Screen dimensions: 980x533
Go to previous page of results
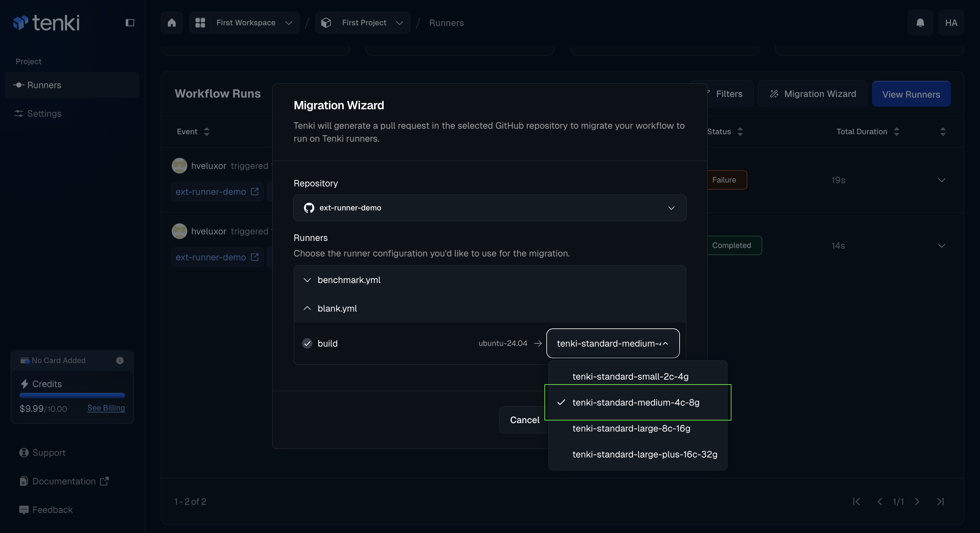pos(880,502)
